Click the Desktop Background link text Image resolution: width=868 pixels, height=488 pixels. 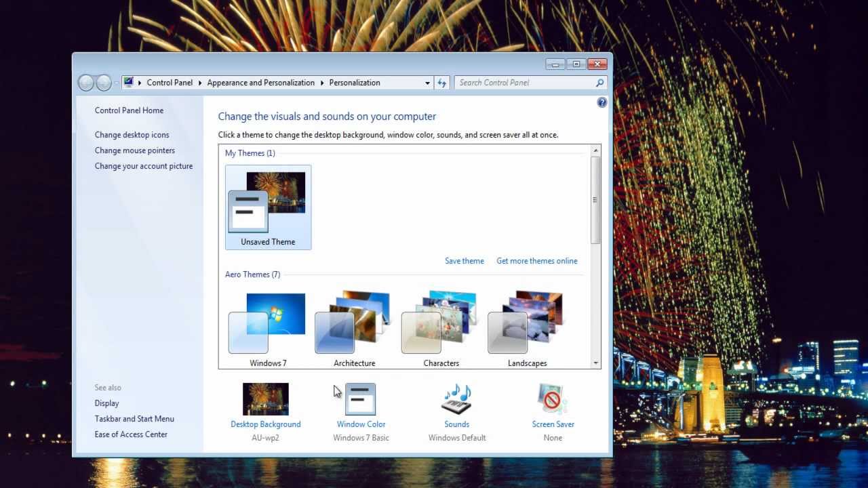pyautogui.click(x=266, y=424)
